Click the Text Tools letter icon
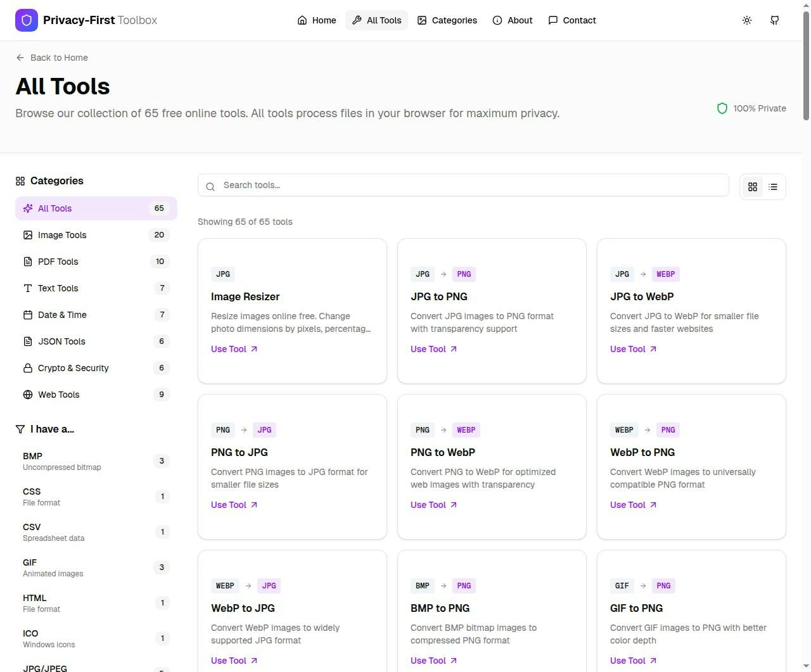The image size is (811, 672). 27,288
